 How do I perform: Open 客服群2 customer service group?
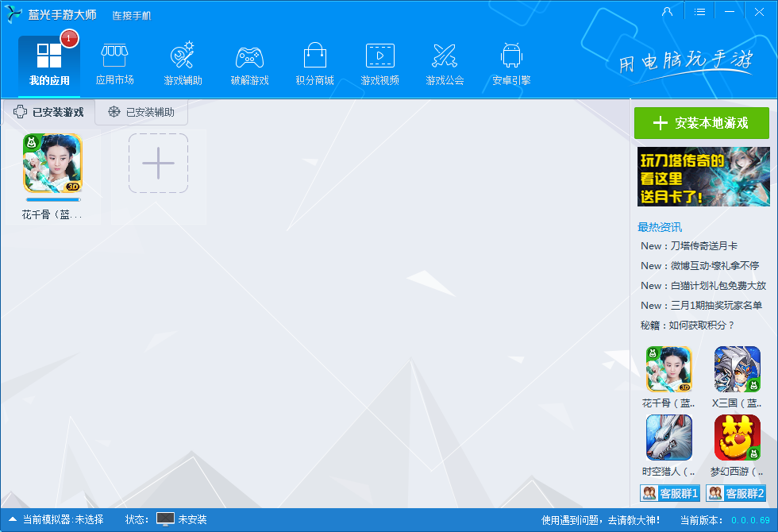(x=736, y=494)
